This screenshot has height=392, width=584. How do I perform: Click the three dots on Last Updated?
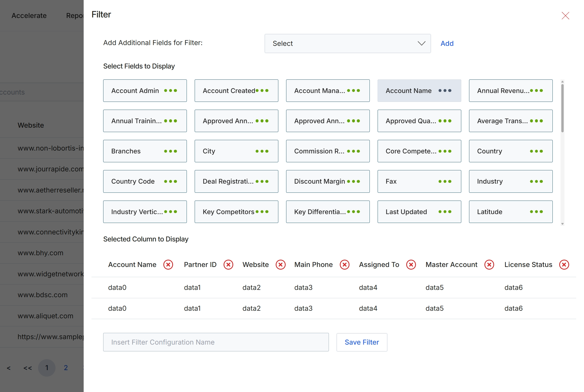coord(445,212)
